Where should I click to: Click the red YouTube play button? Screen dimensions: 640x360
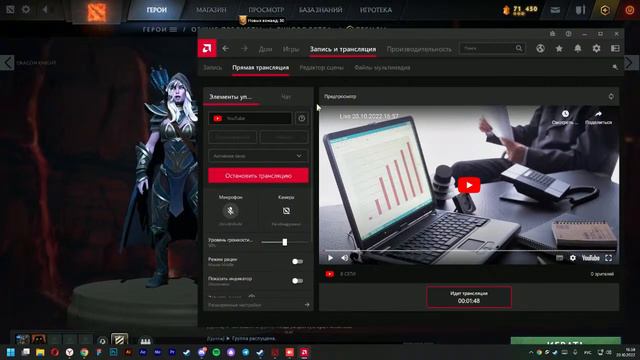click(x=469, y=185)
